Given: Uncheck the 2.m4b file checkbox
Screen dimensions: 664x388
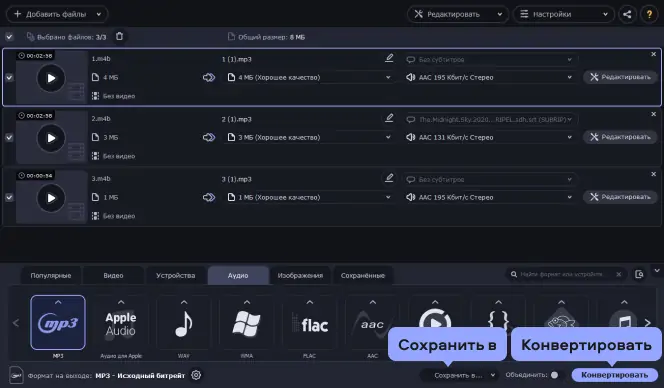Looking at the screenshot, I should 9,138.
